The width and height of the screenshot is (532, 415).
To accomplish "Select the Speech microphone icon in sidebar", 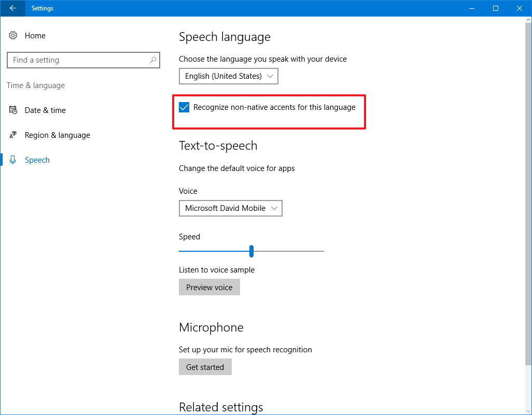I will point(13,160).
